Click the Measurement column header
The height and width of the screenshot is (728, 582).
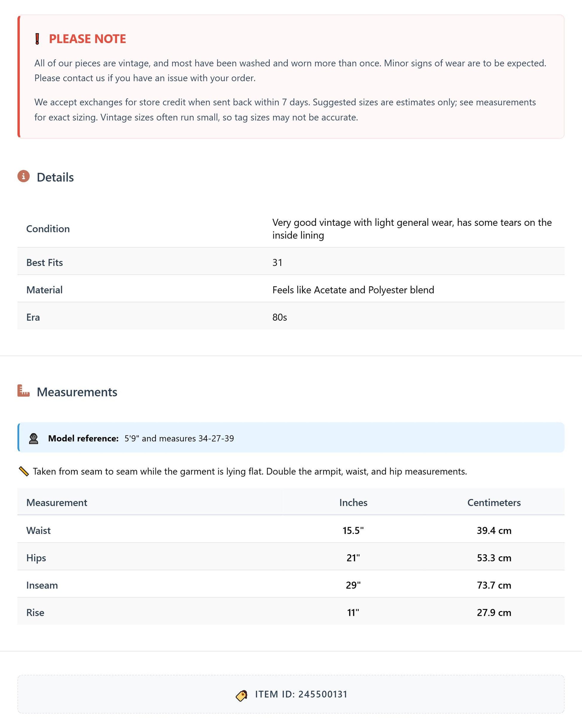tap(57, 502)
